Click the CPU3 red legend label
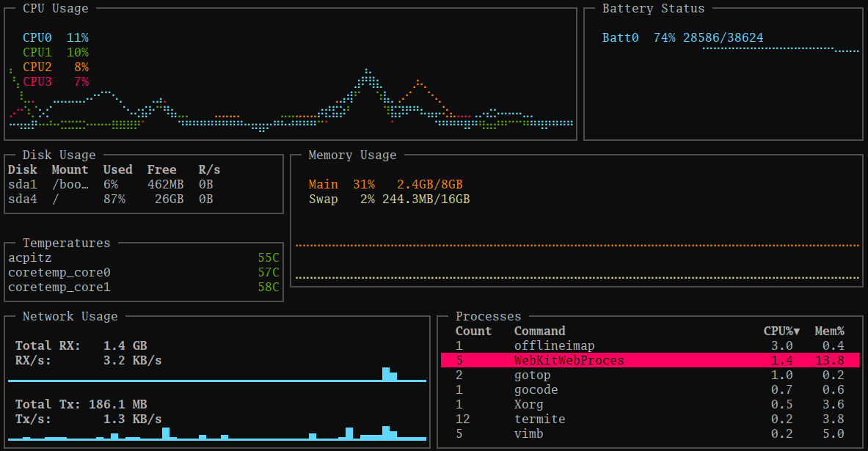The height and width of the screenshot is (451, 868). pos(37,82)
